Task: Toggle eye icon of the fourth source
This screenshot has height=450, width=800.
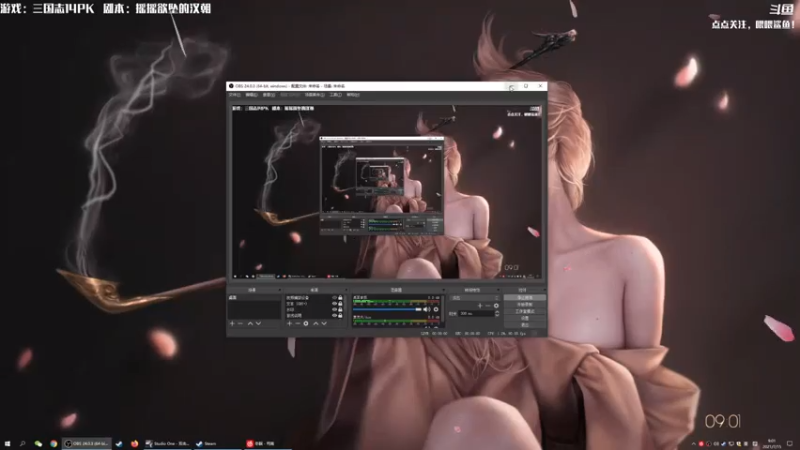Action: 335,315
